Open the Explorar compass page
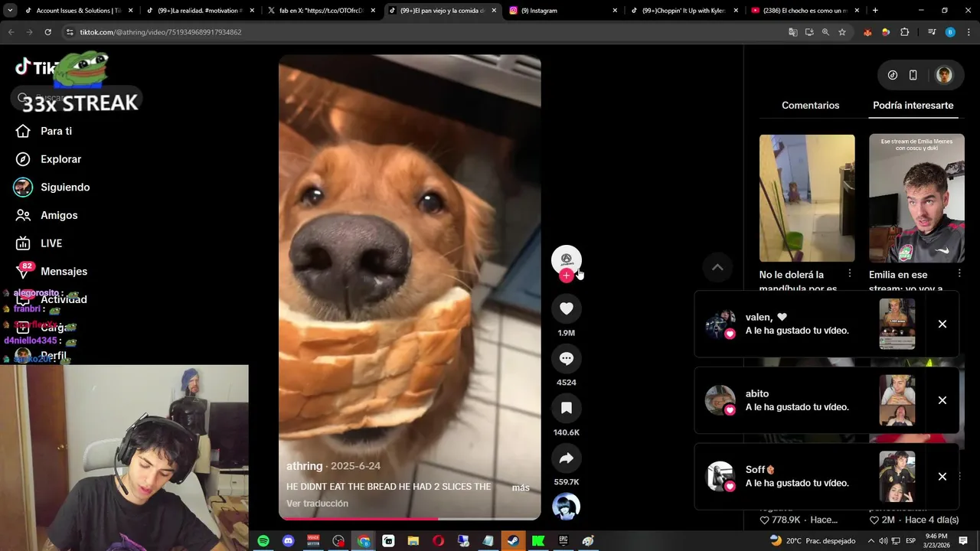 tap(50, 159)
